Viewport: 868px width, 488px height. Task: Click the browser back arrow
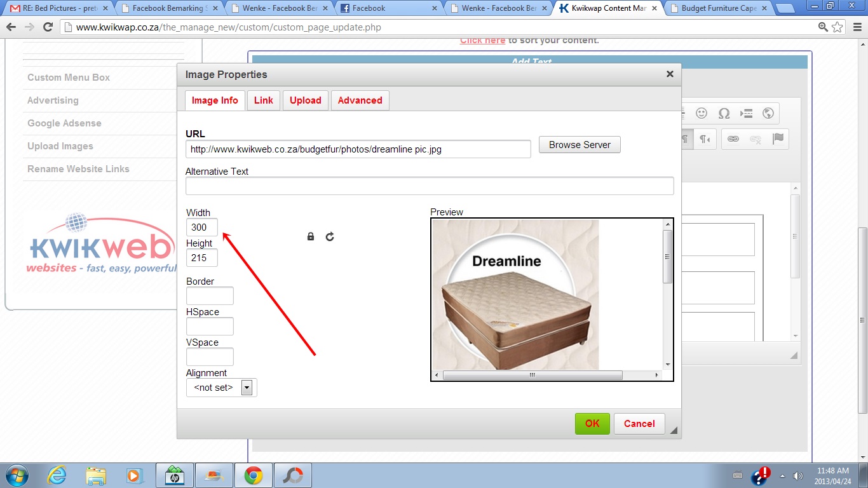(x=11, y=27)
